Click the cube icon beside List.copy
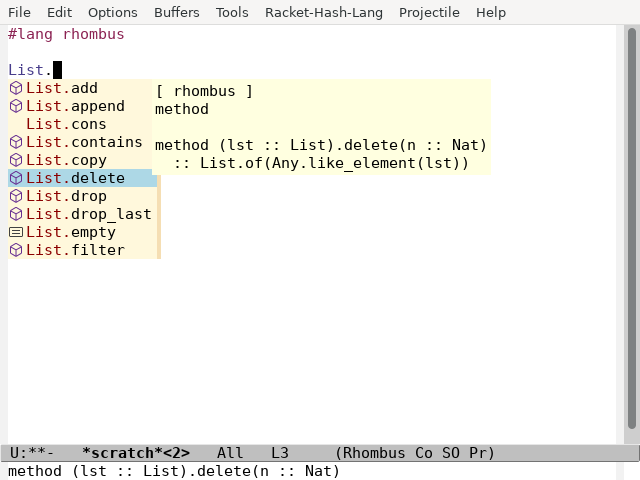 point(16,160)
